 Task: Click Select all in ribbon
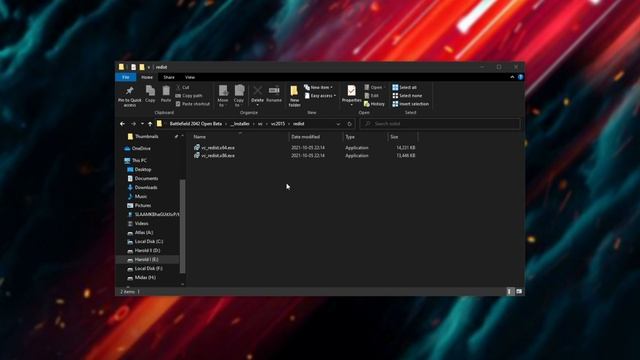coord(404,87)
